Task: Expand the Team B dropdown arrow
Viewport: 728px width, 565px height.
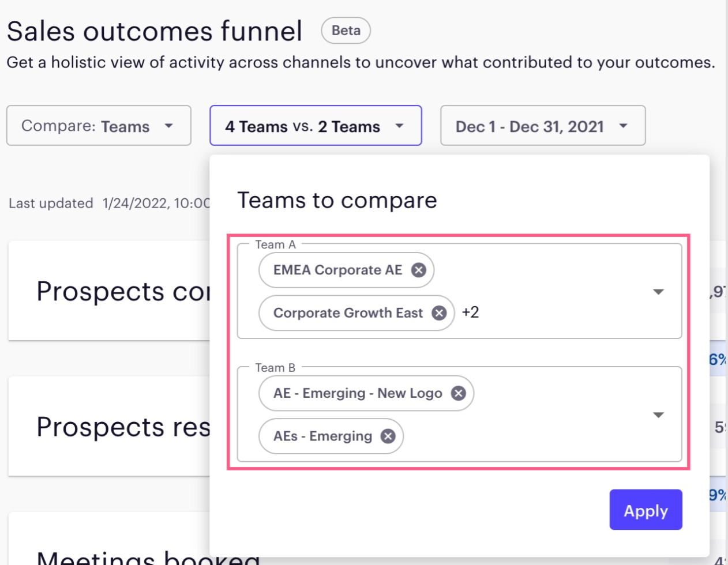Action: click(x=658, y=415)
